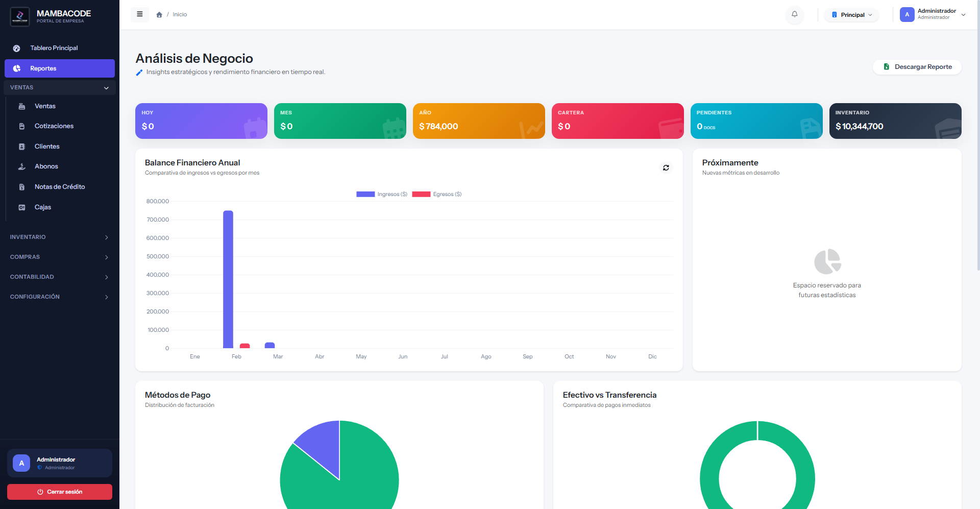Click the Inicio breadcrumb link

(180, 15)
